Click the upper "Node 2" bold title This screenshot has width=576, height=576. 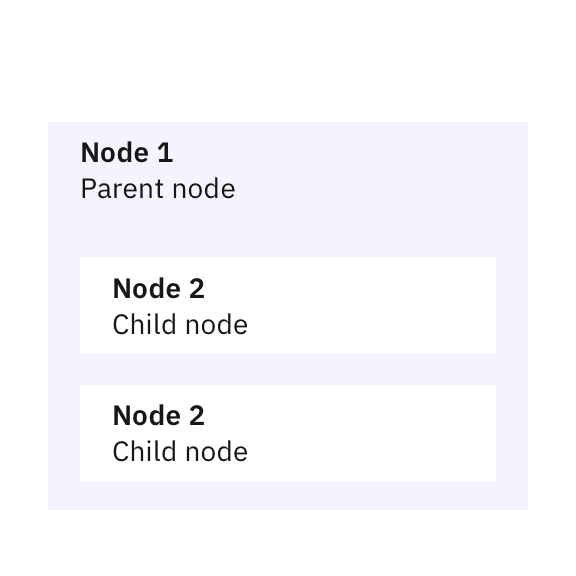158,288
